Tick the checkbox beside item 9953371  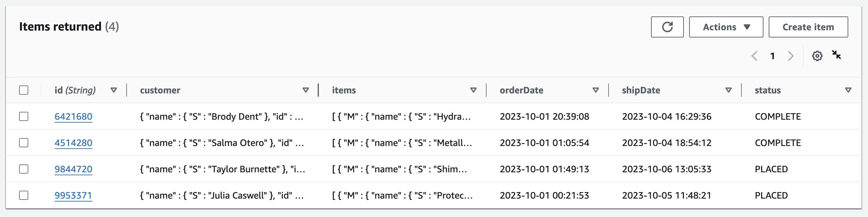point(24,195)
